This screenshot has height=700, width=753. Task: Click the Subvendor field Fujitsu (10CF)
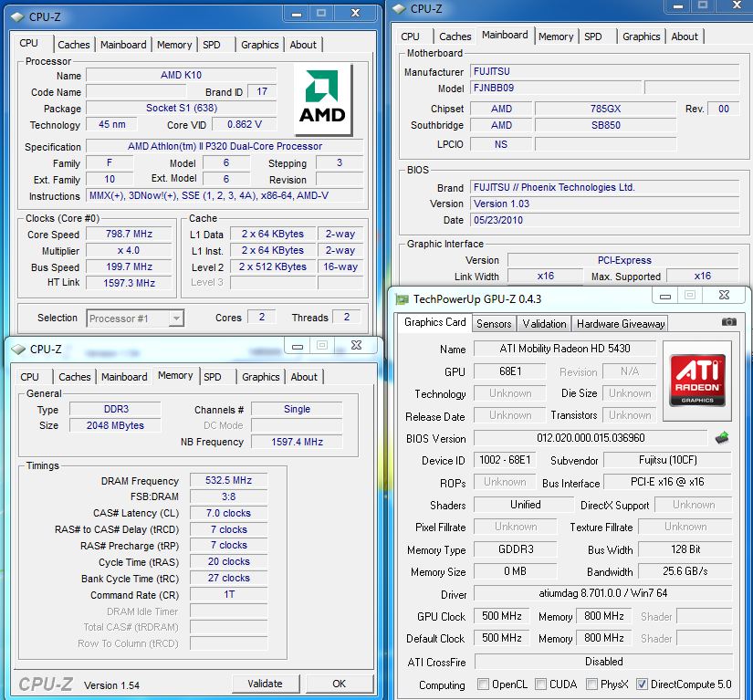(667, 460)
